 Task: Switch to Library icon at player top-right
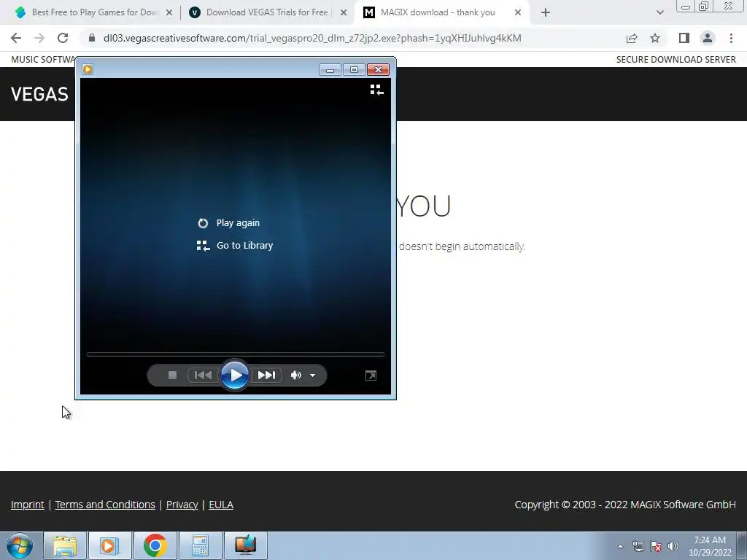377,90
